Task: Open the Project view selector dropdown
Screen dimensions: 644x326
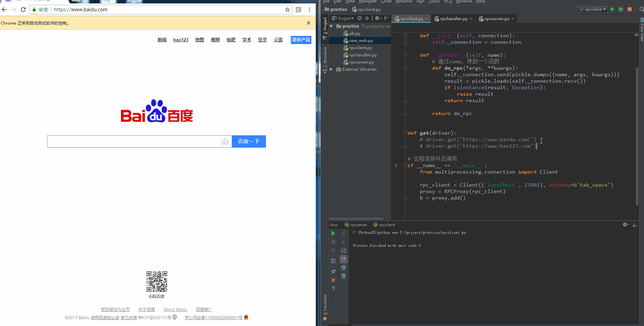Action: pyautogui.click(x=343, y=18)
